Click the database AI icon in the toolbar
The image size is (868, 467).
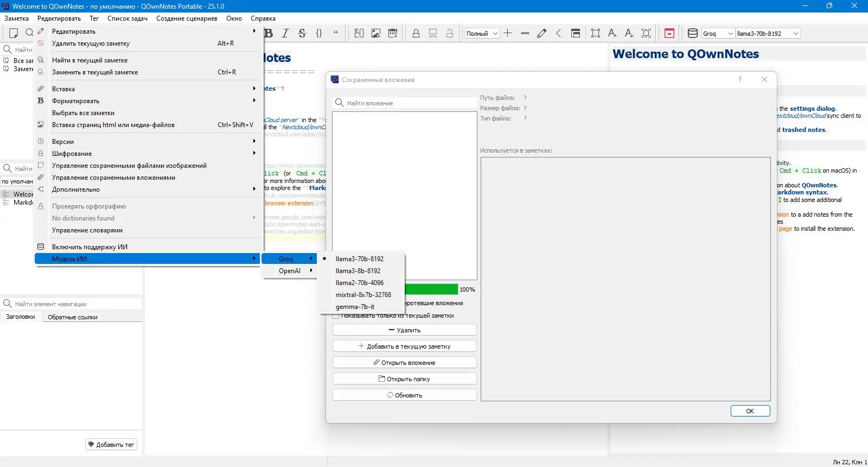tap(693, 33)
